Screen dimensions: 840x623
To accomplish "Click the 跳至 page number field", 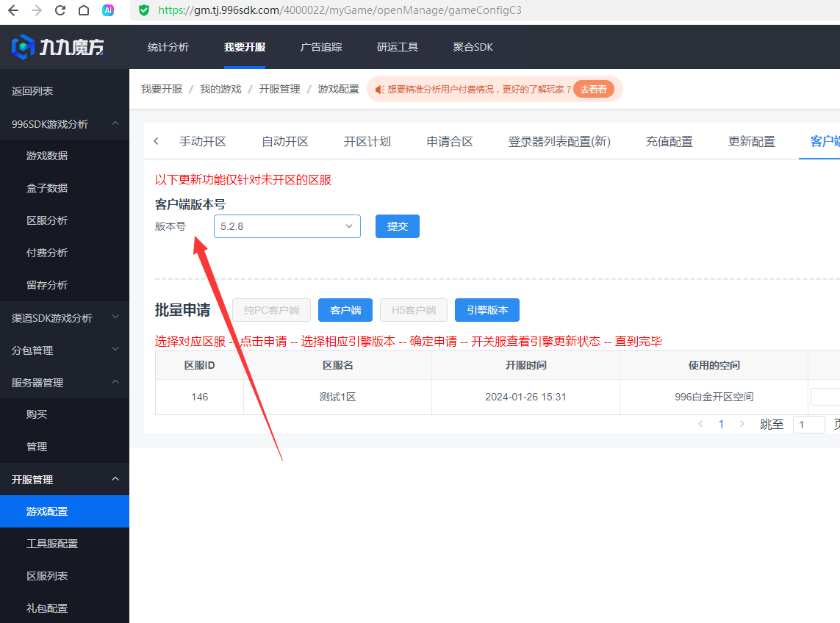I will (x=809, y=425).
